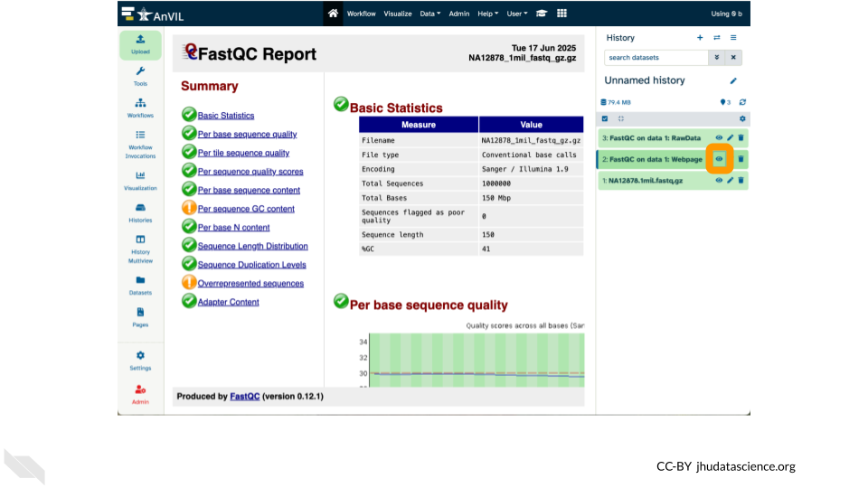Jump to Per sequence GC content link
The image size is (868, 488).
coord(246,209)
